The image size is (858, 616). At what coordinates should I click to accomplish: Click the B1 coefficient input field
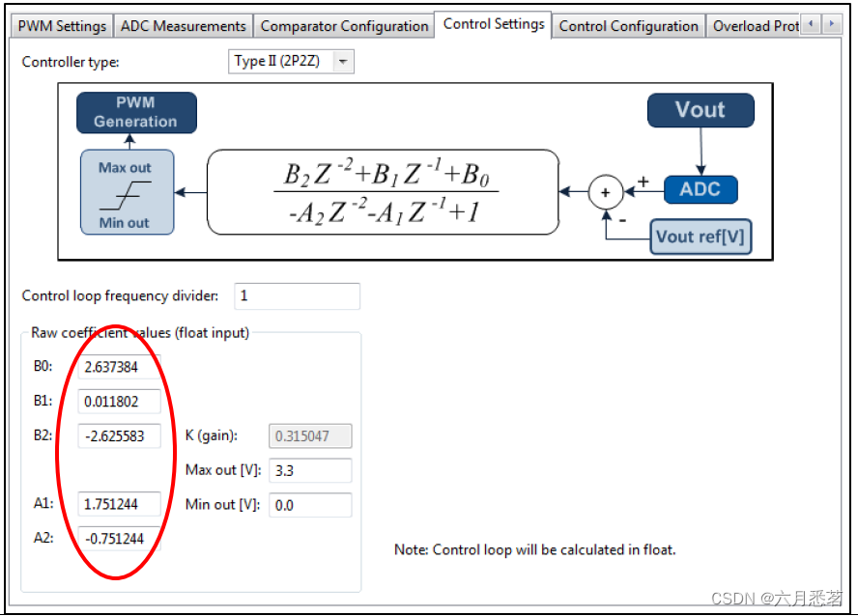click(x=119, y=402)
